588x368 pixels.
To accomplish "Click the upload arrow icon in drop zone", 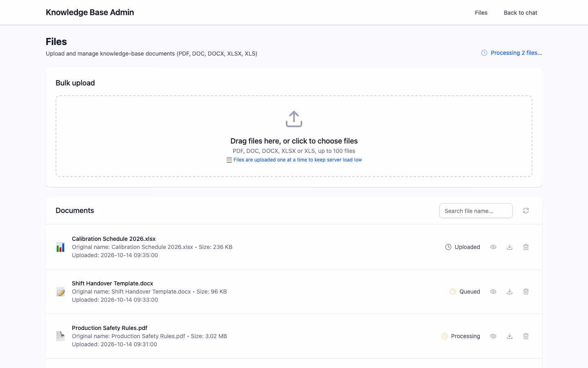I will [x=294, y=119].
